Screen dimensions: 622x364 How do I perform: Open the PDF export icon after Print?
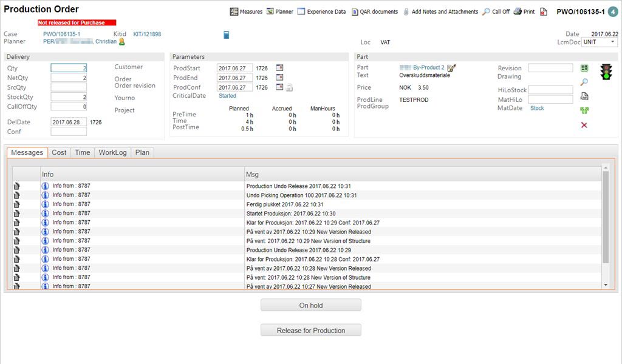click(544, 12)
